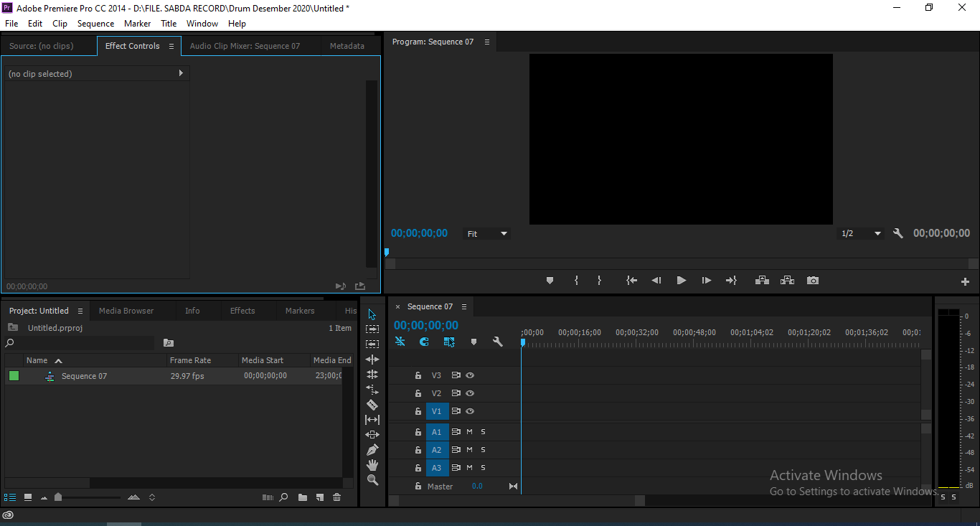Open the Marker menu
The image size is (980, 526).
tap(137, 24)
